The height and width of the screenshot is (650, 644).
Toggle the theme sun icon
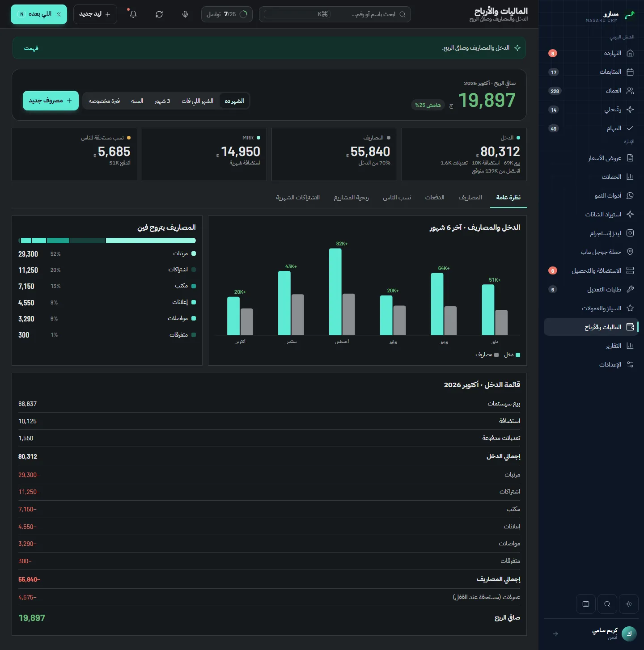(629, 604)
